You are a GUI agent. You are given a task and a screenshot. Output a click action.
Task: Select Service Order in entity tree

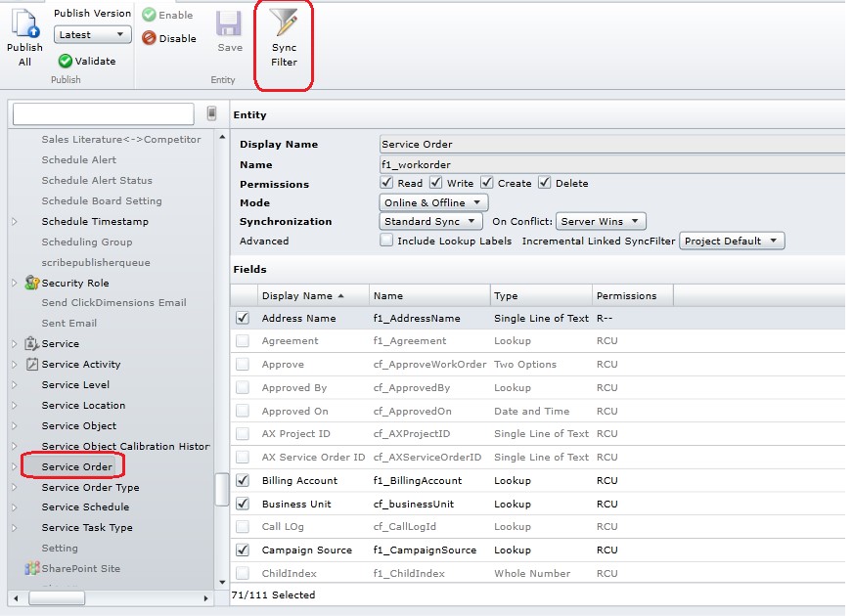(76, 466)
